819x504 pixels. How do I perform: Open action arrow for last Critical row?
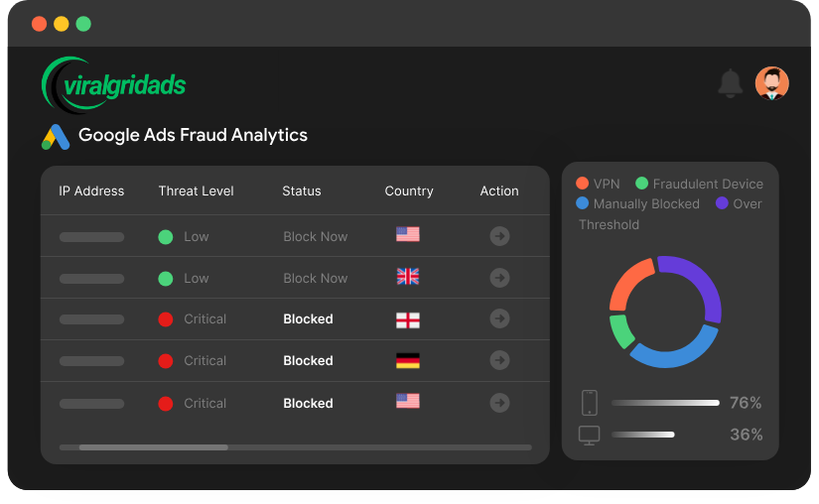[499, 403]
